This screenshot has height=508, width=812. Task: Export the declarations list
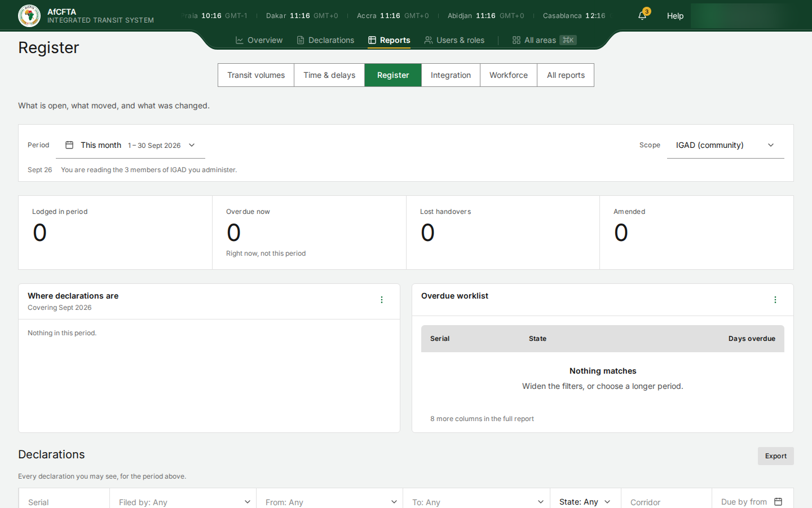[x=775, y=456]
